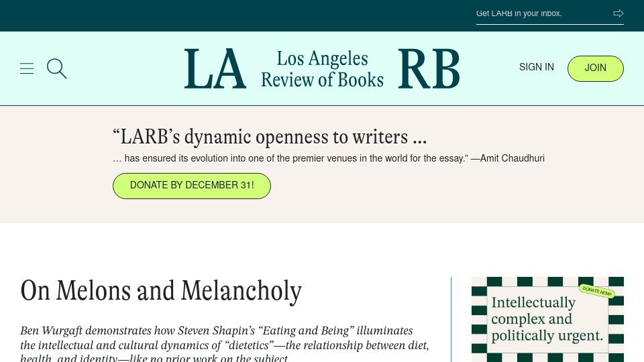Go home via the LA logo letters
This screenshot has width=644, height=362.
pos(215,68)
